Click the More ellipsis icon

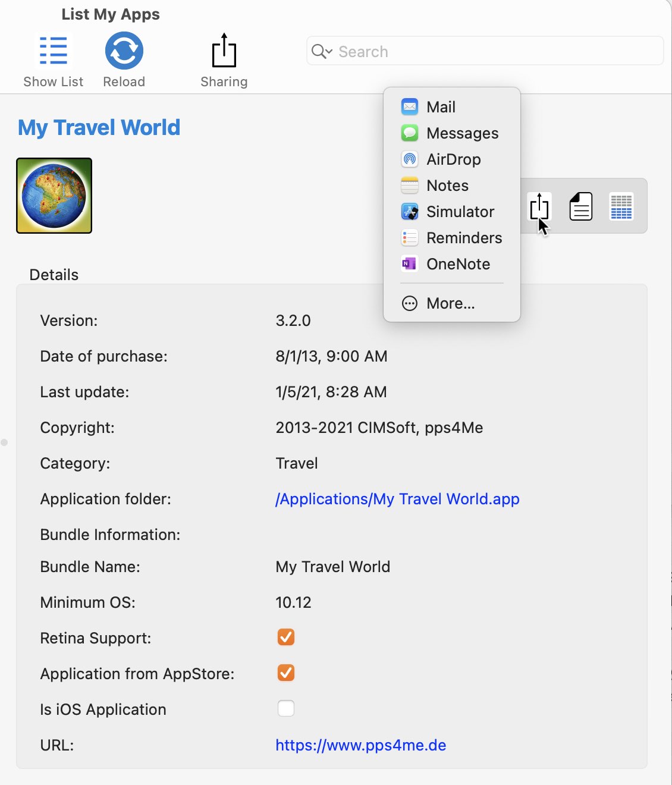(410, 303)
